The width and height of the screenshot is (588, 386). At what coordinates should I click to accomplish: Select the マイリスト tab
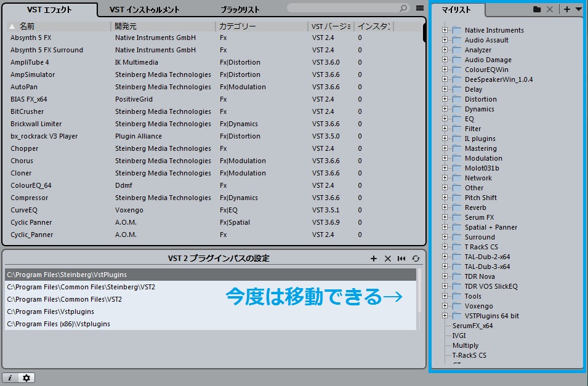456,10
